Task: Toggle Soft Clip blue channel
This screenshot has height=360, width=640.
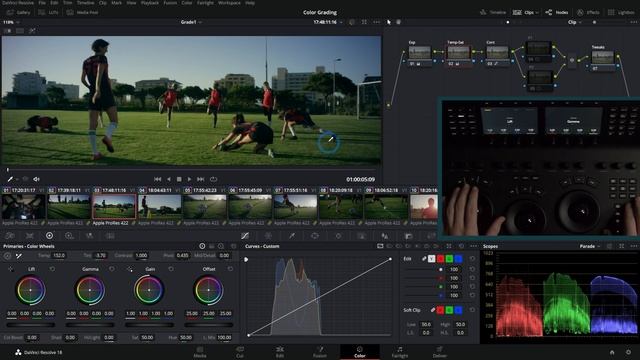Action: coord(458,310)
